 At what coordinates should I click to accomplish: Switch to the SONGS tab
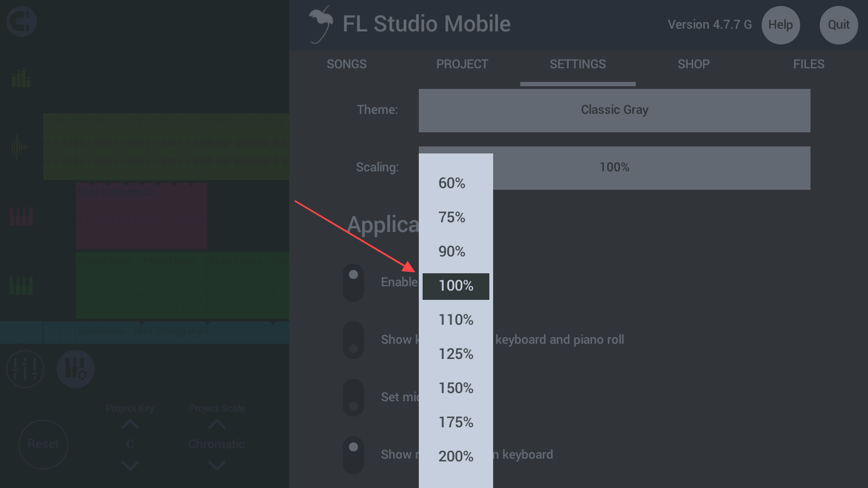(x=347, y=65)
